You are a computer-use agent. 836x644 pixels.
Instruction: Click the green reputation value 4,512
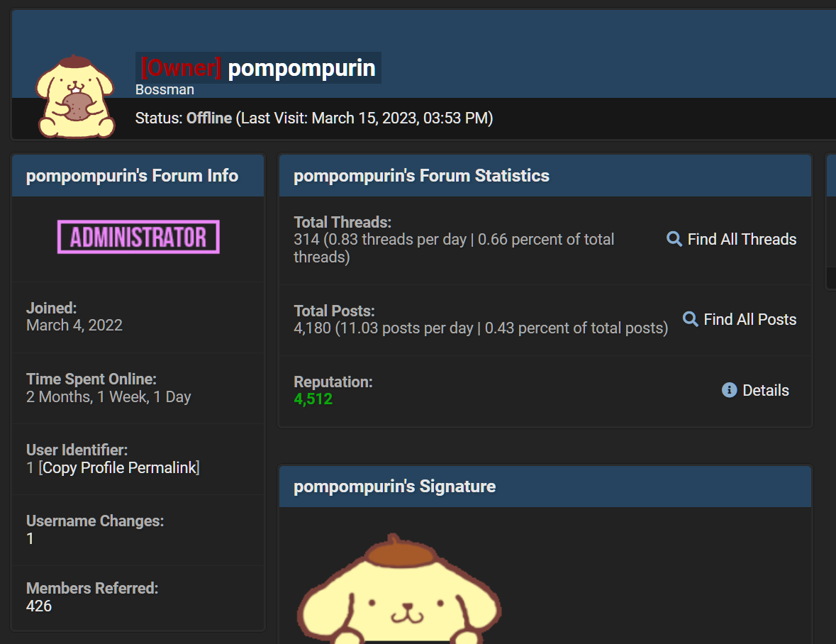point(313,399)
